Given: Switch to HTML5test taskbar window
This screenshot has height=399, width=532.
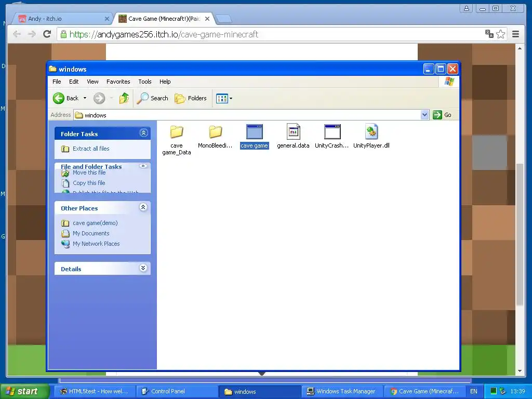Looking at the screenshot, I should point(95,391).
